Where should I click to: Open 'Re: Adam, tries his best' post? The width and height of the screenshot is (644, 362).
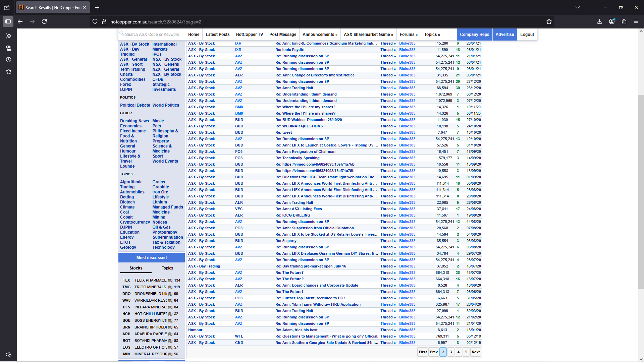coord(297,330)
